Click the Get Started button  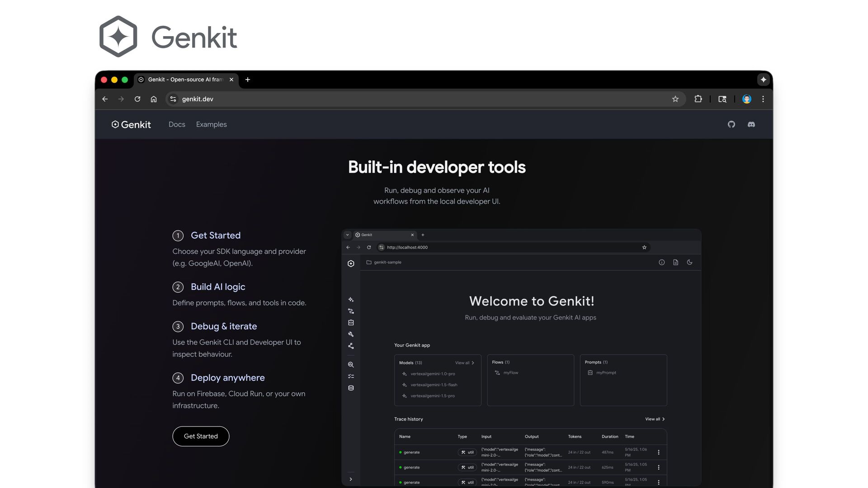[x=201, y=436]
